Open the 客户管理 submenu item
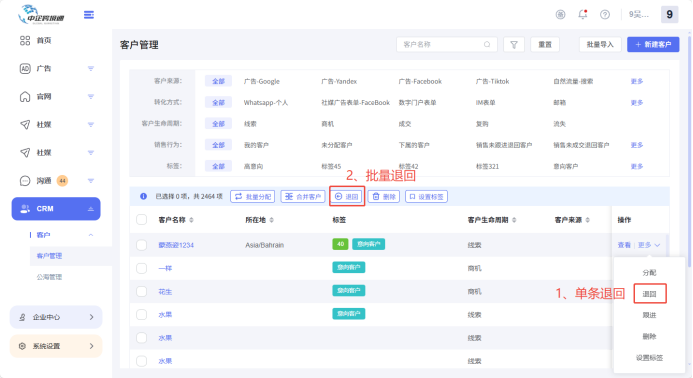 [49, 256]
